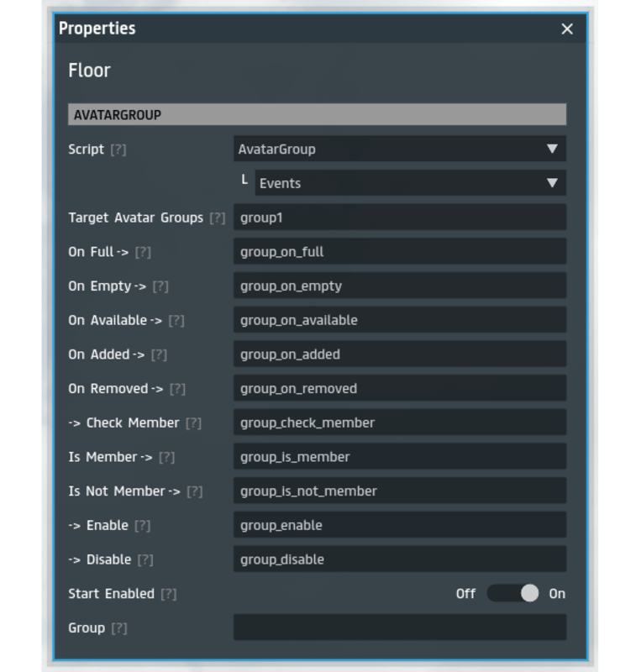Open the AvatarGroup script dropdown
641x672 pixels.
[x=399, y=150]
